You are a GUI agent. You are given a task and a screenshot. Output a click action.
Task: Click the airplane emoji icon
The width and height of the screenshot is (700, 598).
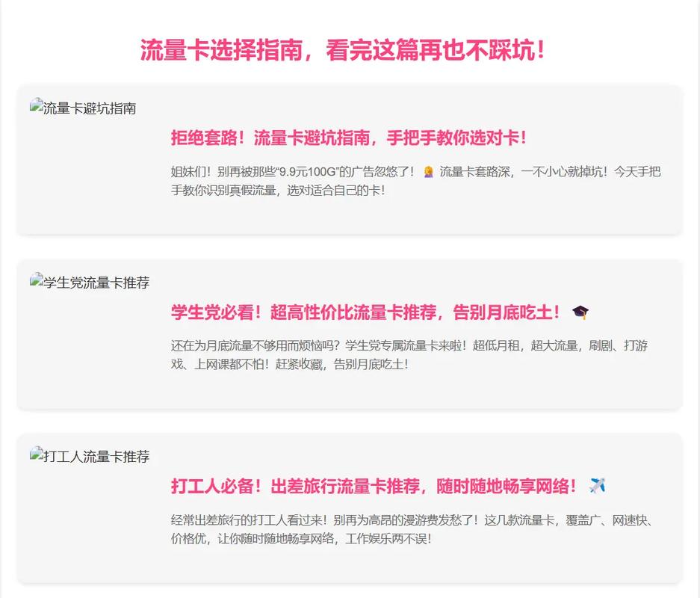point(598,485)
